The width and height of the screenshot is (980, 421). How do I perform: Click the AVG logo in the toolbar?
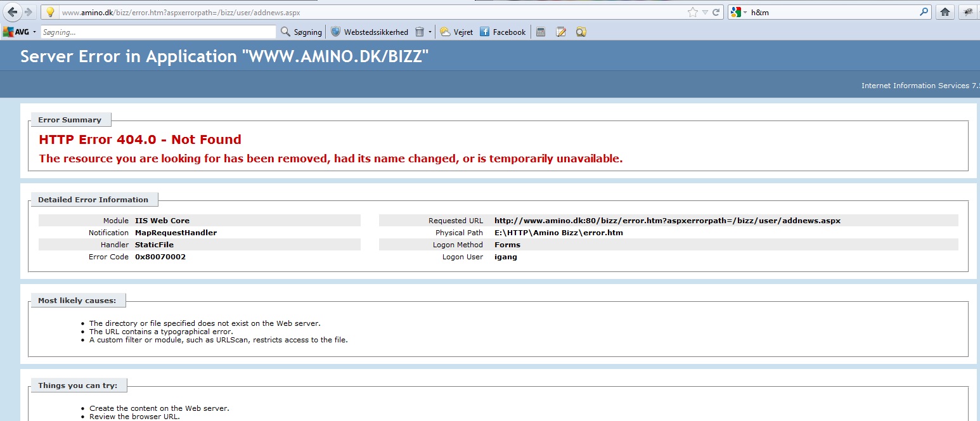tap(16, 32)
